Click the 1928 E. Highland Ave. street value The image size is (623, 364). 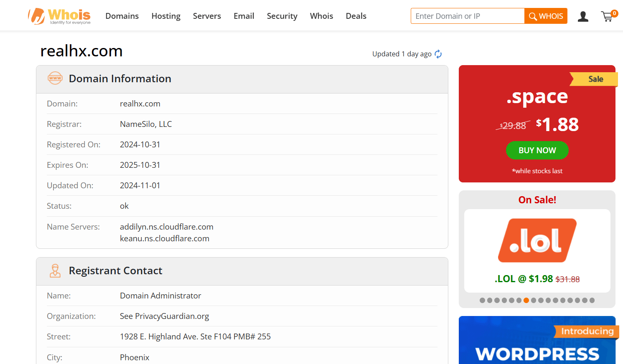[195, 336]
